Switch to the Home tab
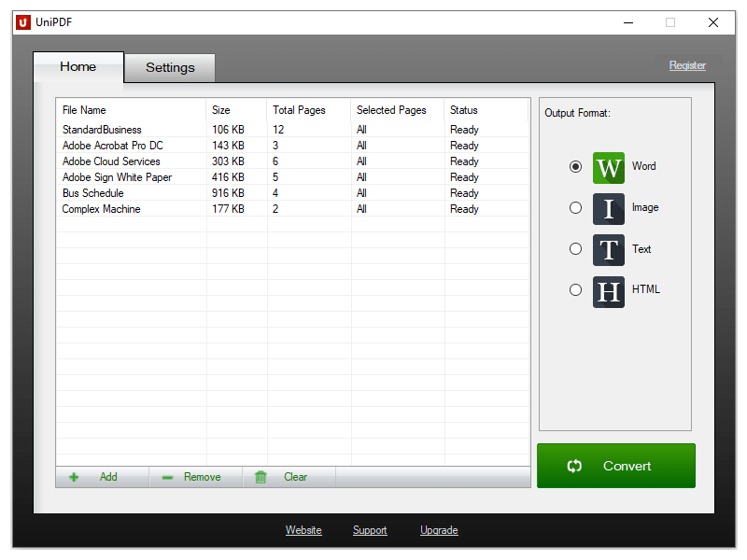 [78, 66]
